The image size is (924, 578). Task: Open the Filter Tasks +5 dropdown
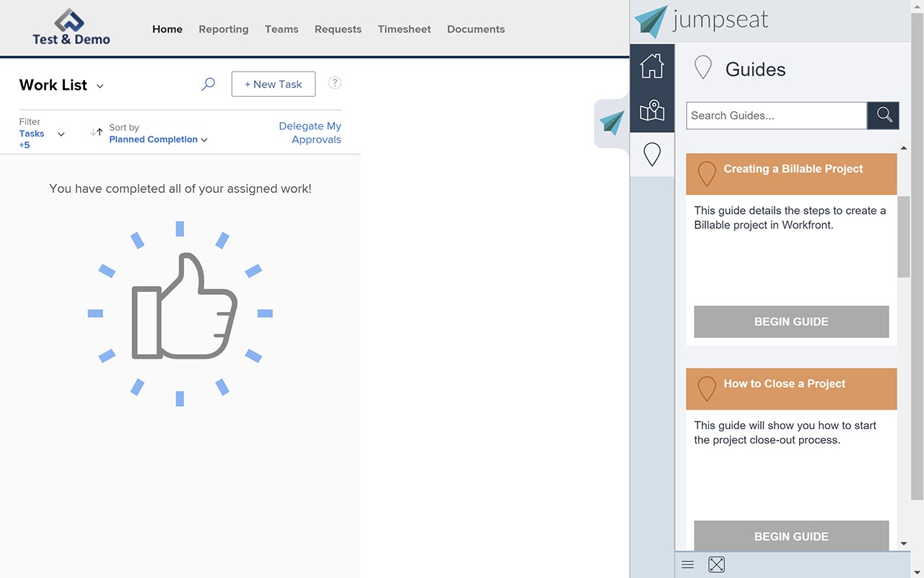[42, 134]
